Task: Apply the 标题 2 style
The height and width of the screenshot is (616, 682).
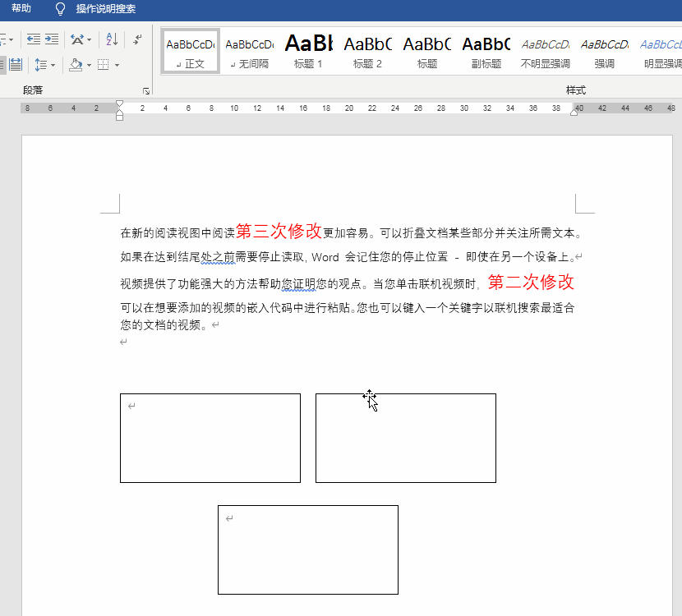Action: [368, 51]
